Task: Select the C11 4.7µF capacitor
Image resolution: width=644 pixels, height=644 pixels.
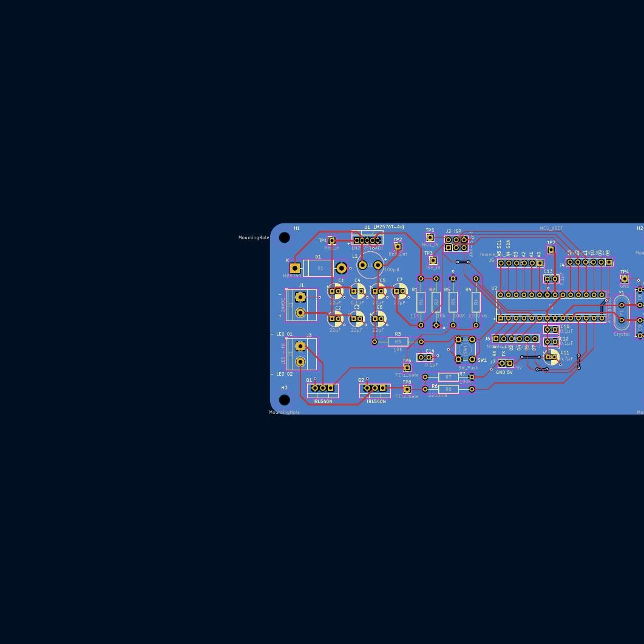Action: point(551,357)
